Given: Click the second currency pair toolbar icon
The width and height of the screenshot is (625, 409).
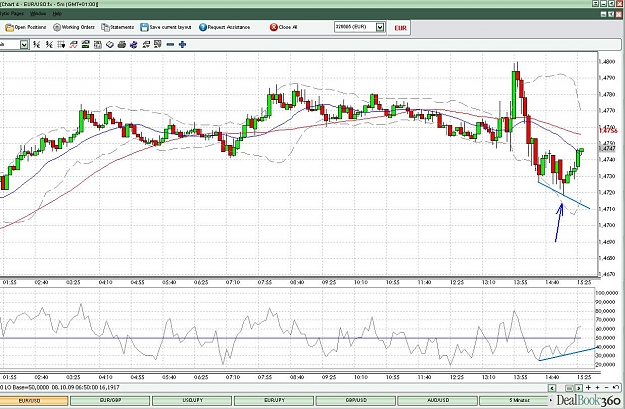Looking at the screenshot, I should (x=49, y=44).
